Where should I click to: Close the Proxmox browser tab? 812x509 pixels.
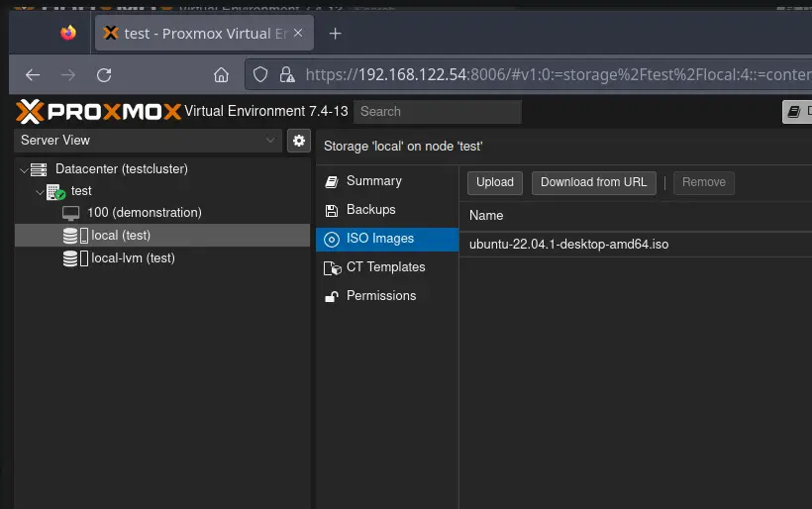(298, 33)
